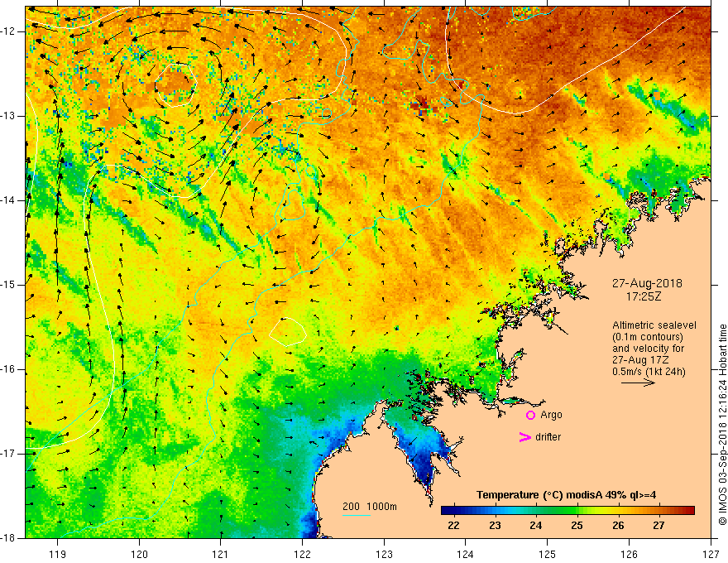
Task: Click the cyan 200/1000m depth legend line
Action: pyautogui.click(x=356, y=515)
